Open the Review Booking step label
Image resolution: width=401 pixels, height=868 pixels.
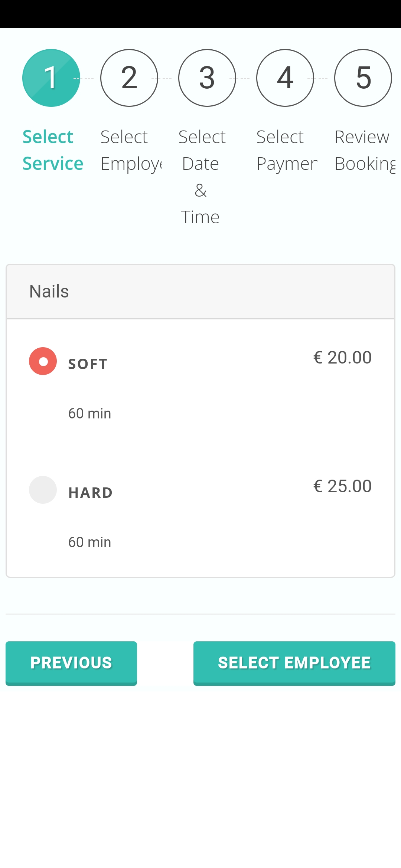tap(365, 150)
